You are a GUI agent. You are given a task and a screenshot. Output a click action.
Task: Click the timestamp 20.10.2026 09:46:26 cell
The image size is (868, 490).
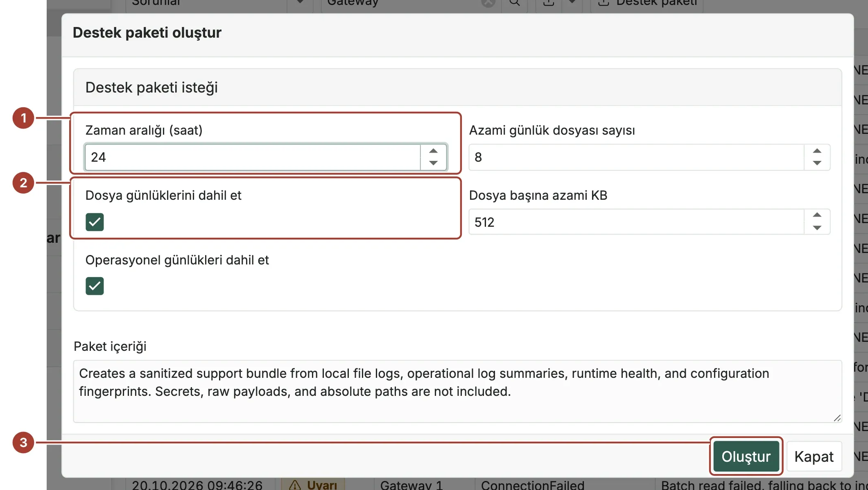(197, 485)
